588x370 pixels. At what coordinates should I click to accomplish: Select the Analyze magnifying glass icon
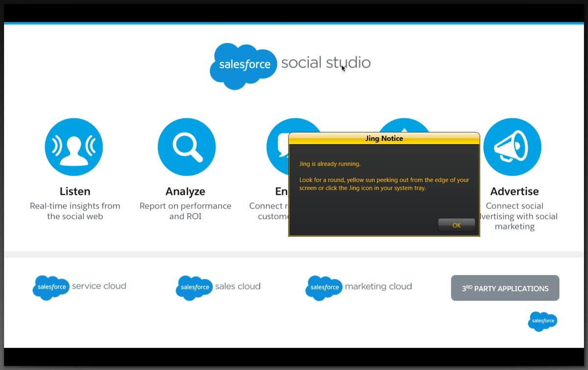coord(187,147)
